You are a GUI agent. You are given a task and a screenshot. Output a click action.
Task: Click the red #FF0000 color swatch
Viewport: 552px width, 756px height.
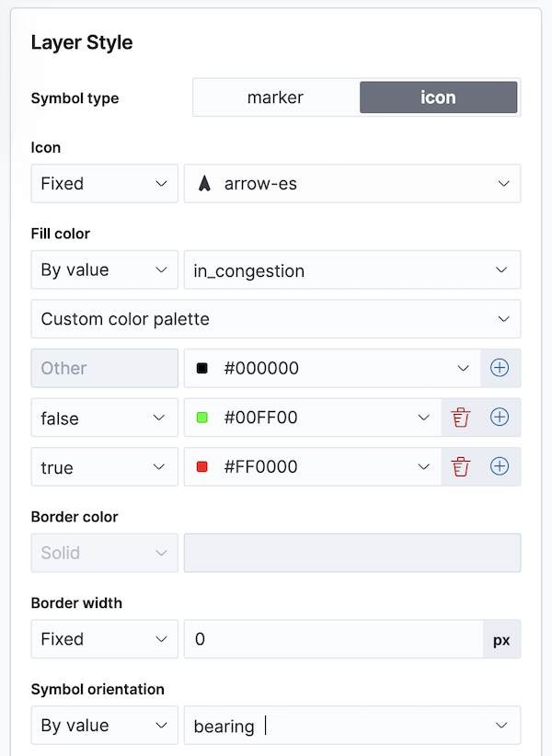pos(202,467)
